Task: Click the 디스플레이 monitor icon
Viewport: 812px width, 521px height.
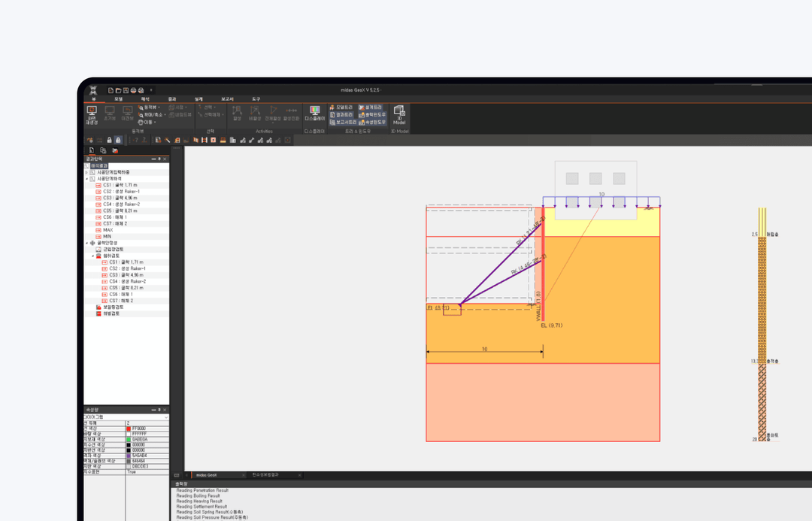Action: point(314,111)
